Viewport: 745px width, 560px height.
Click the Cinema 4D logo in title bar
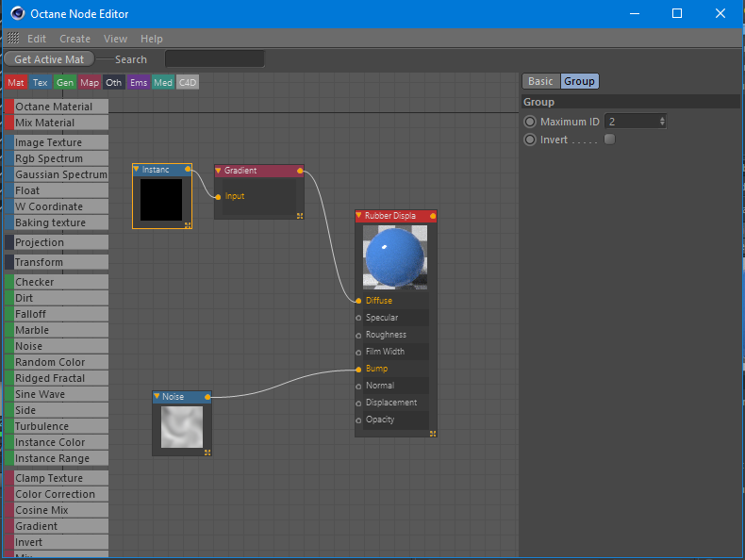[18, 13]
